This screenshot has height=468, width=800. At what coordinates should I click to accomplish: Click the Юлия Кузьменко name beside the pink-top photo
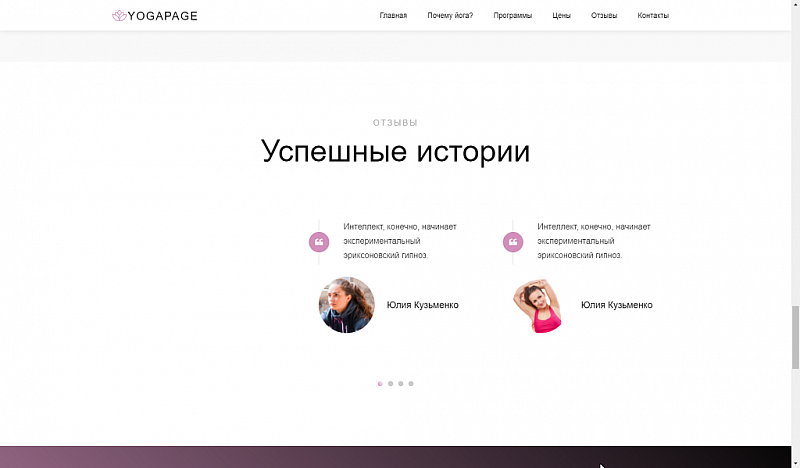click(x=616, y=305)
